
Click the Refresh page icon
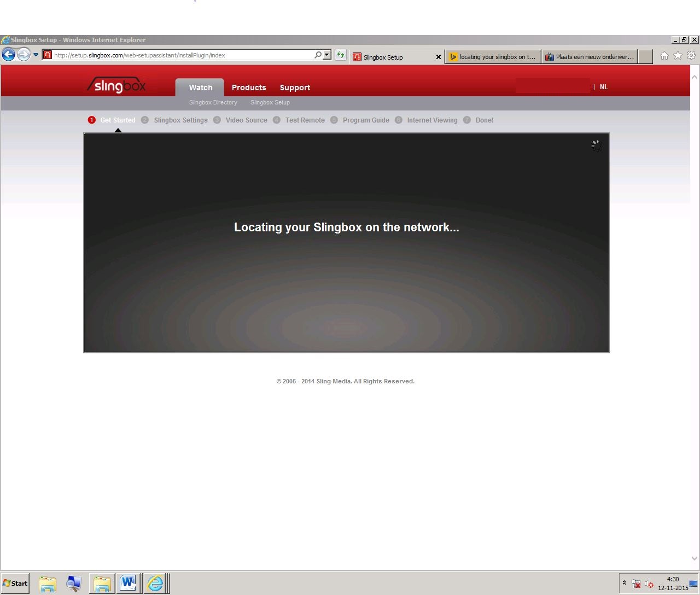click(341, 55)
